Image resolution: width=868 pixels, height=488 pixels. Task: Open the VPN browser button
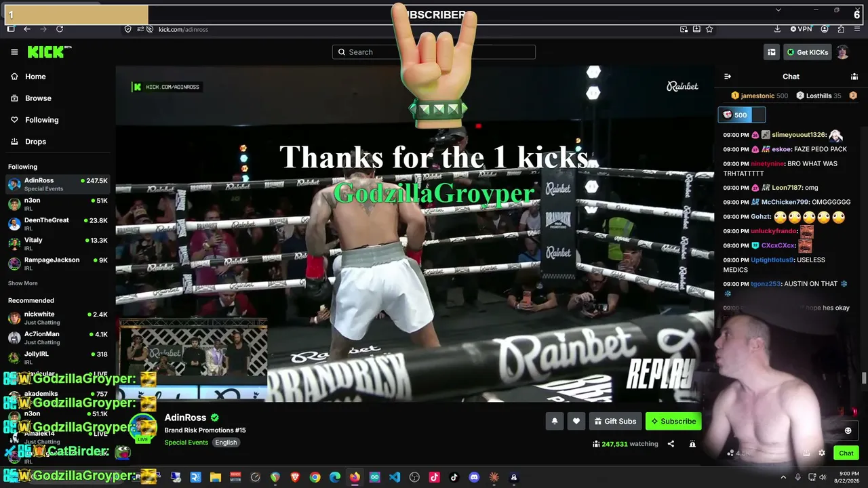tap(801, 29)
